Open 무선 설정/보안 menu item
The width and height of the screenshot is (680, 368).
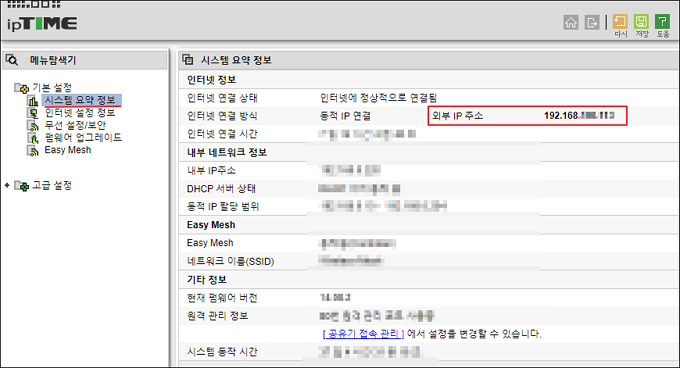75,125
